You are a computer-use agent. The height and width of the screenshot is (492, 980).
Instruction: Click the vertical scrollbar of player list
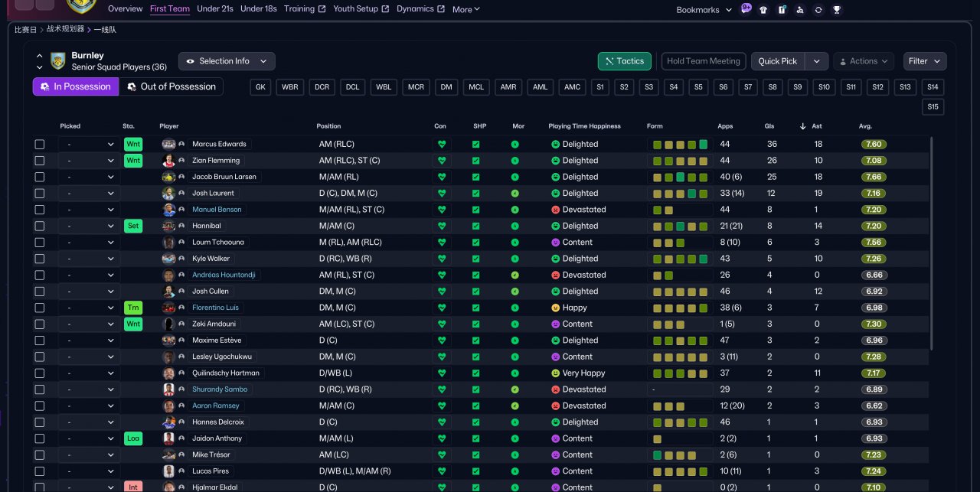pyautogui.click(x=931, y=243)
